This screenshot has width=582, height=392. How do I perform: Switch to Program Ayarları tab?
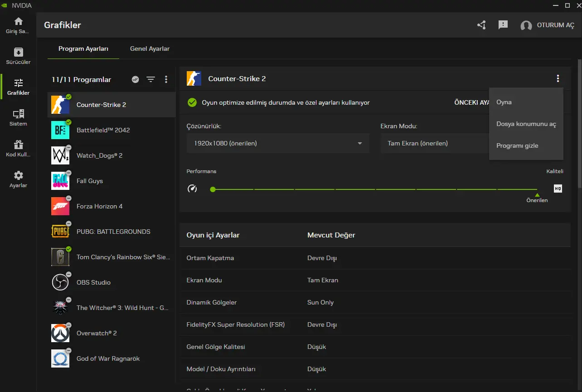point(83,48)
